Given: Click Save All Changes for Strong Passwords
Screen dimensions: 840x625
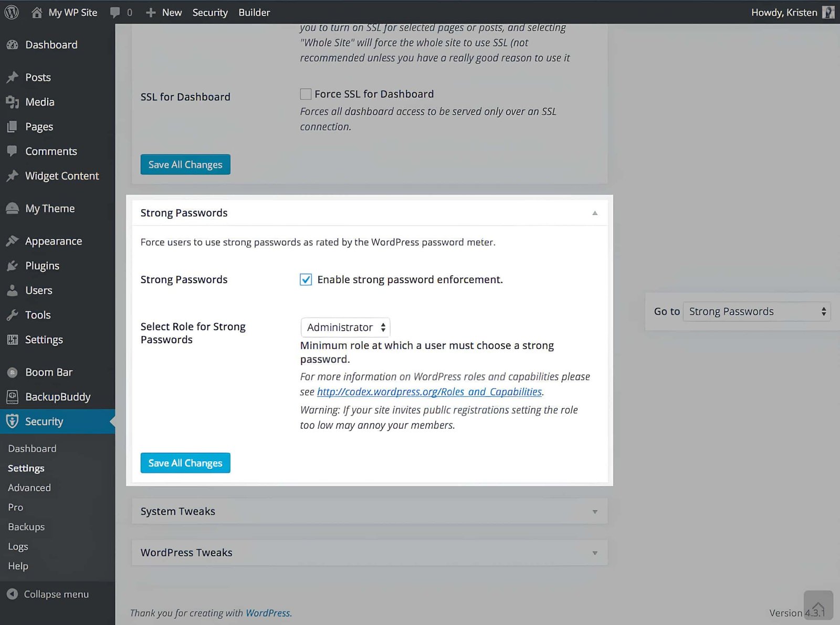Looking at the screenshot, I should (x=185, y=463).
